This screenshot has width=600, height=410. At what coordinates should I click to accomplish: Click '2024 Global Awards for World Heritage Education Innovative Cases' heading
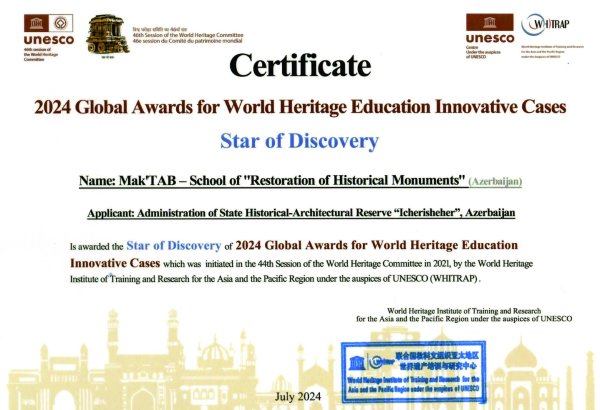(x=300, y=107)
